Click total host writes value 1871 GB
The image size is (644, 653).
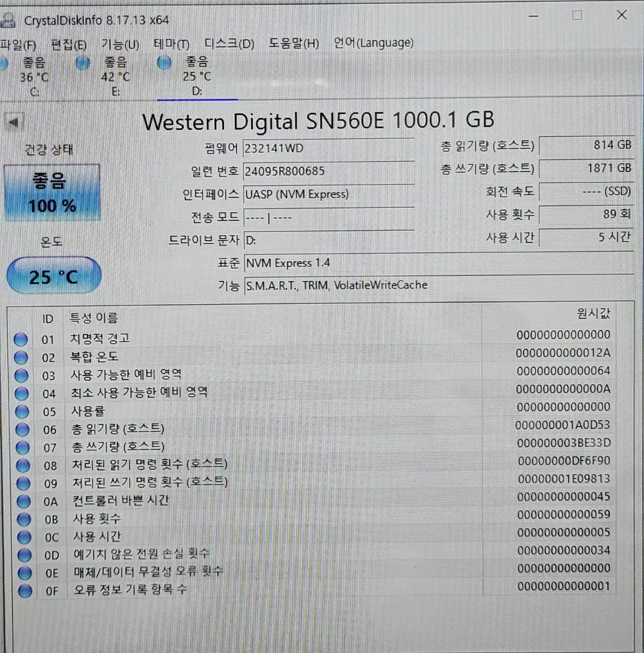[x=586, y=168]
